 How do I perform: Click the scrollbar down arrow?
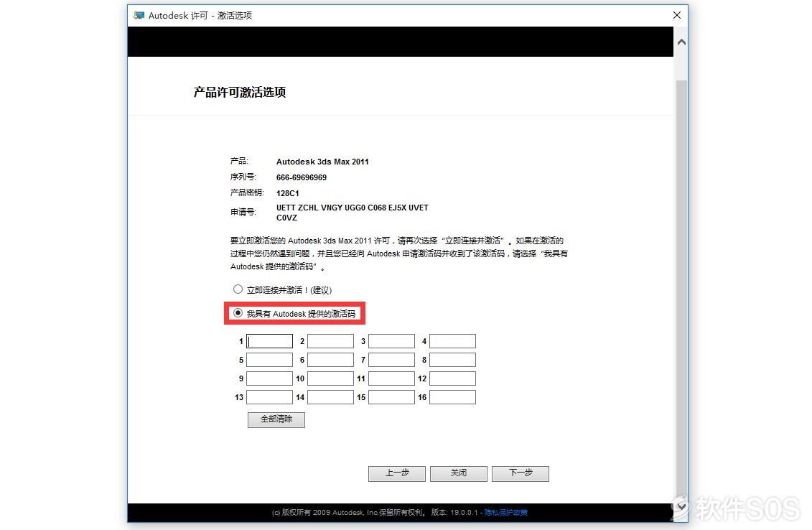tap(681, 506)
